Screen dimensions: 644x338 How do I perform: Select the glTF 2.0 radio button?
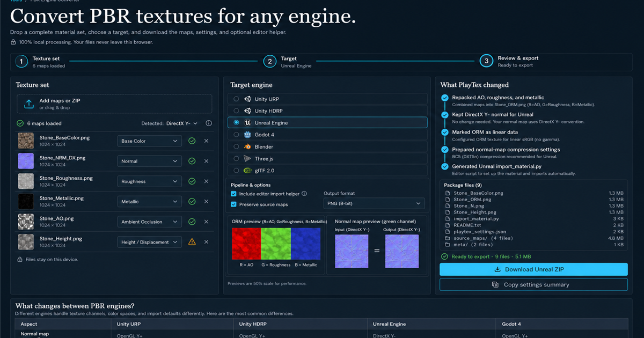tap(236, 171)
